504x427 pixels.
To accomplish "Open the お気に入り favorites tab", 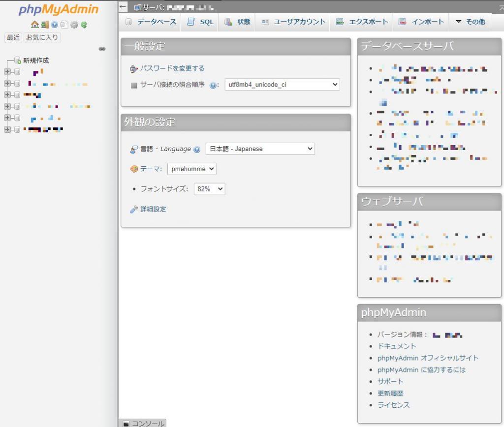I will point(42,37).
